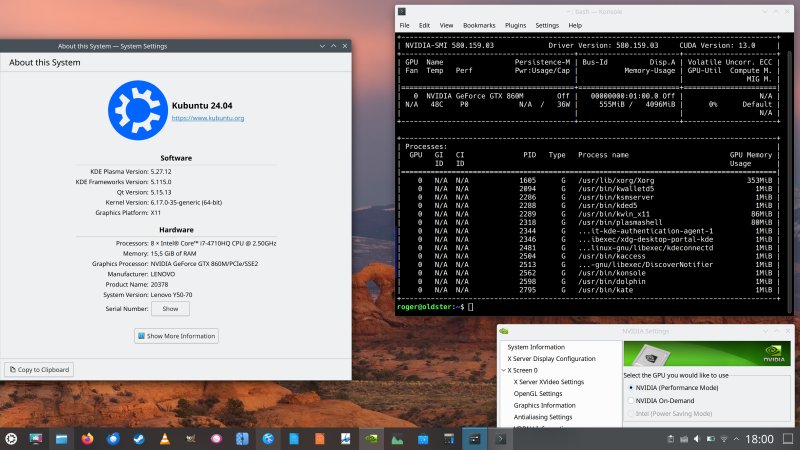Open Firefox from the taskbar

coord(87,439)
